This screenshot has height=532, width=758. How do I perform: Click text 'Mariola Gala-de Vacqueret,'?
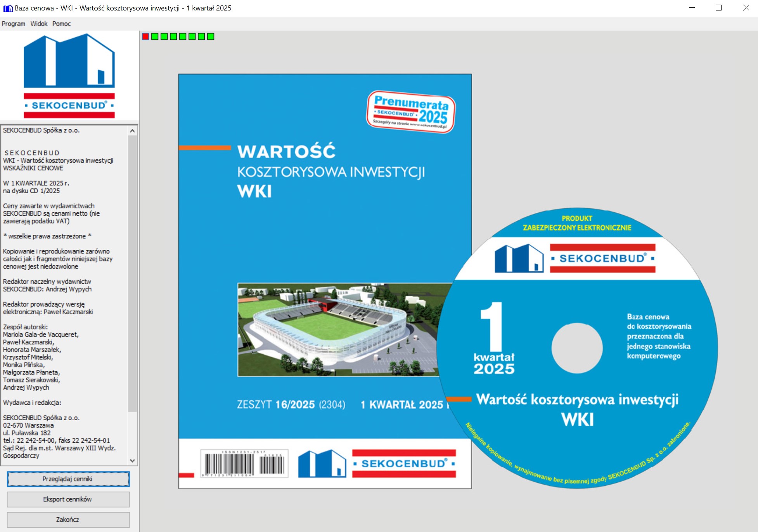pos(41,334)
